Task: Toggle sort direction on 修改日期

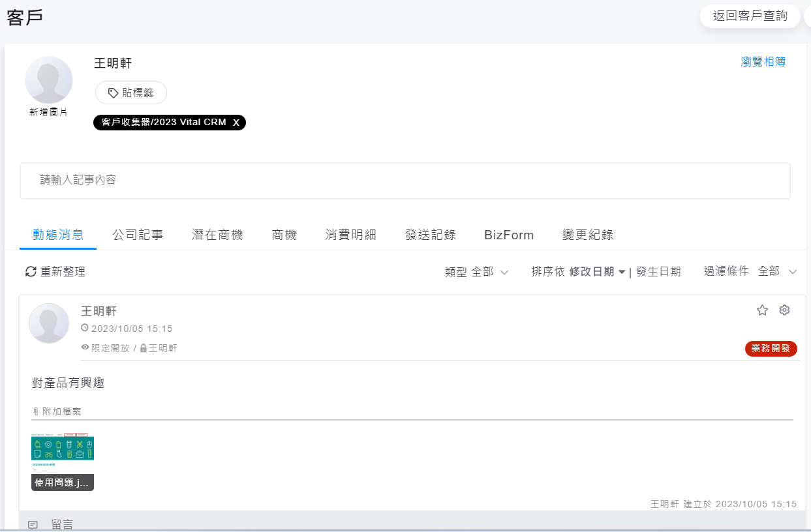Action: [x=622, y=272]
